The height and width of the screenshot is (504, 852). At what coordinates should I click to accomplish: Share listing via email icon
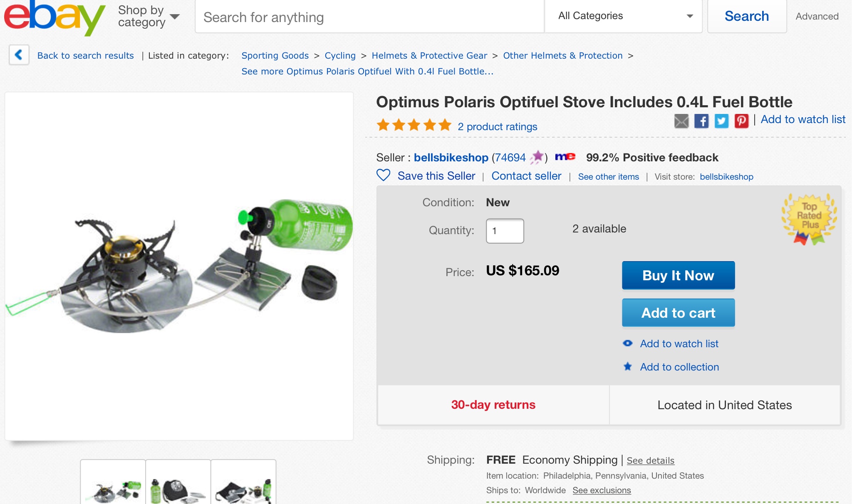pos(681,121)
